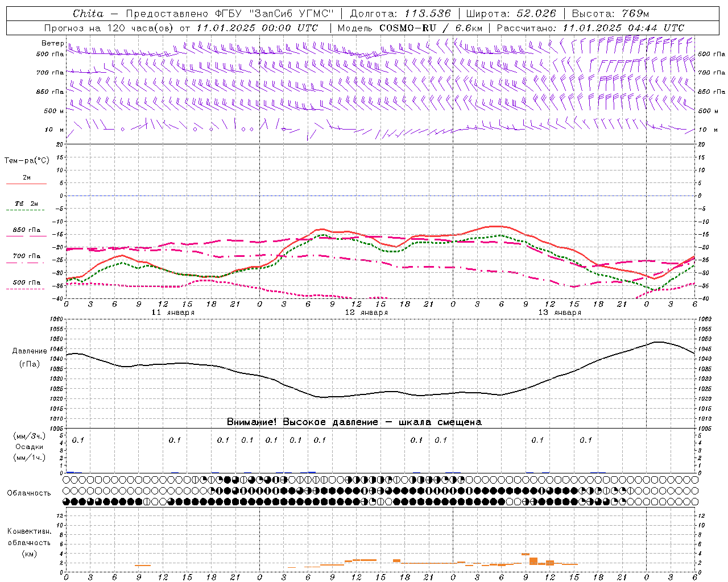
Task: Click the "Td 2м" dew point legend entry
Action: coord(27,203)
